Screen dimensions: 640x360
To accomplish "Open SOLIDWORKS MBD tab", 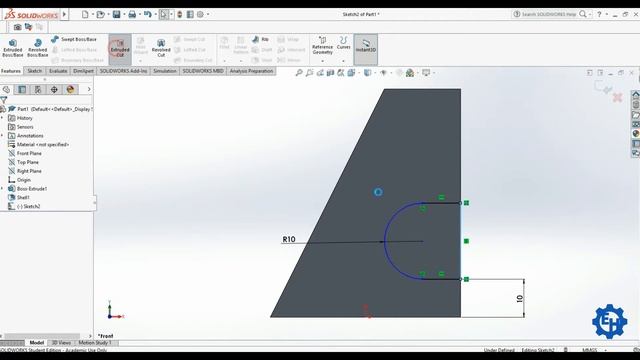I will [x=203, y=71].
